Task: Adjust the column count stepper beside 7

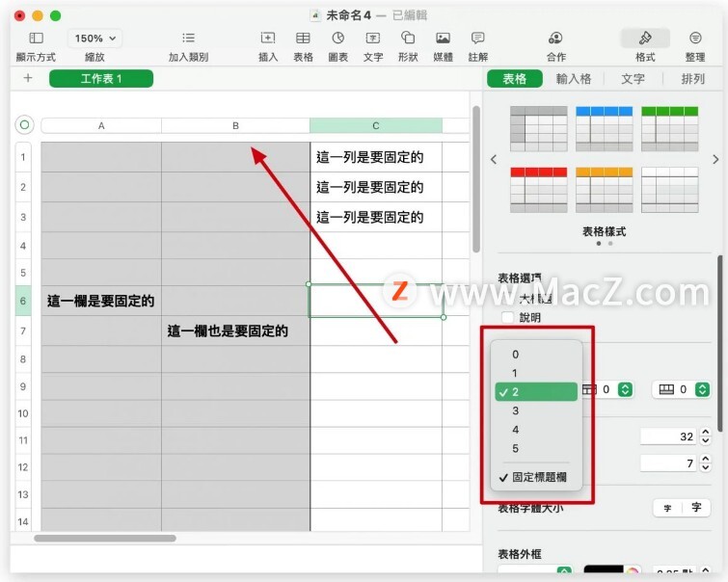Action: pos(705,463)
